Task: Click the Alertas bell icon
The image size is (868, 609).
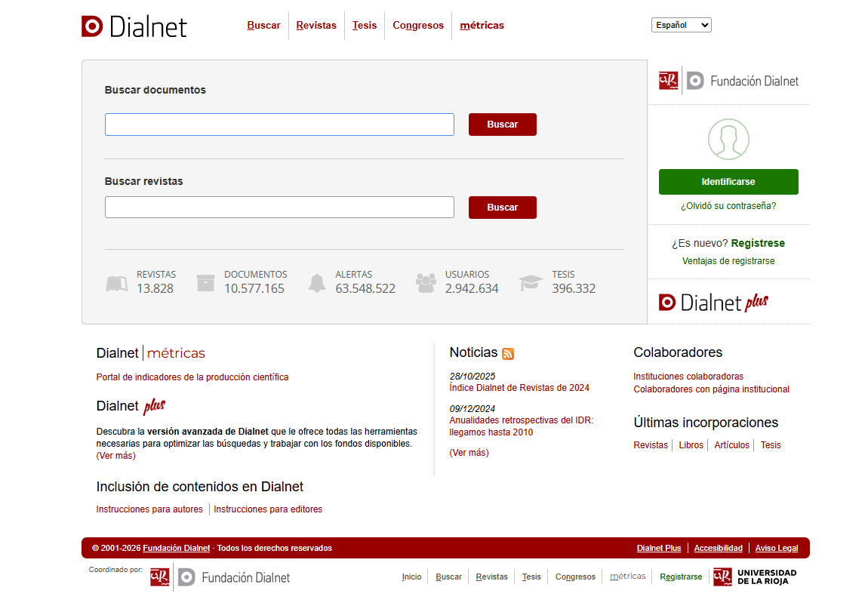Action: pyautogui.click(x=317, y=283)
